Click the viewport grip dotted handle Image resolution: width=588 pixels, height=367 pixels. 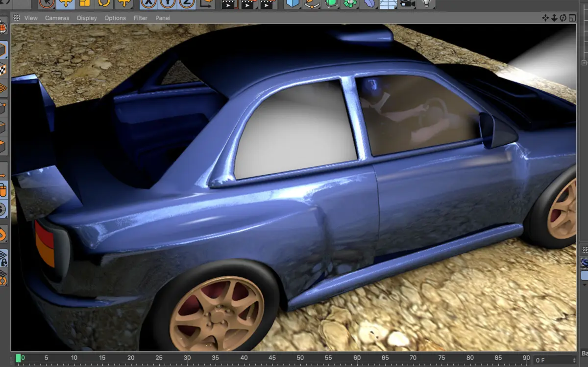click(17, 18)
